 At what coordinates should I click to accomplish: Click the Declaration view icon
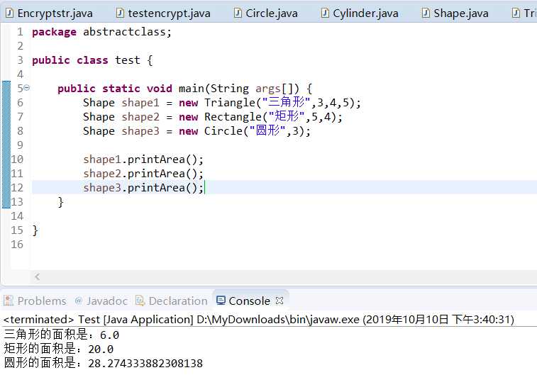(x=140, y=301)
